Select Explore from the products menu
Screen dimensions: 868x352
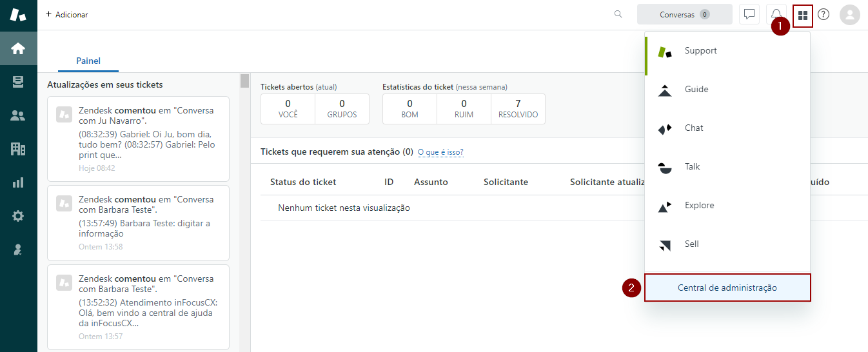pos(698,206)
